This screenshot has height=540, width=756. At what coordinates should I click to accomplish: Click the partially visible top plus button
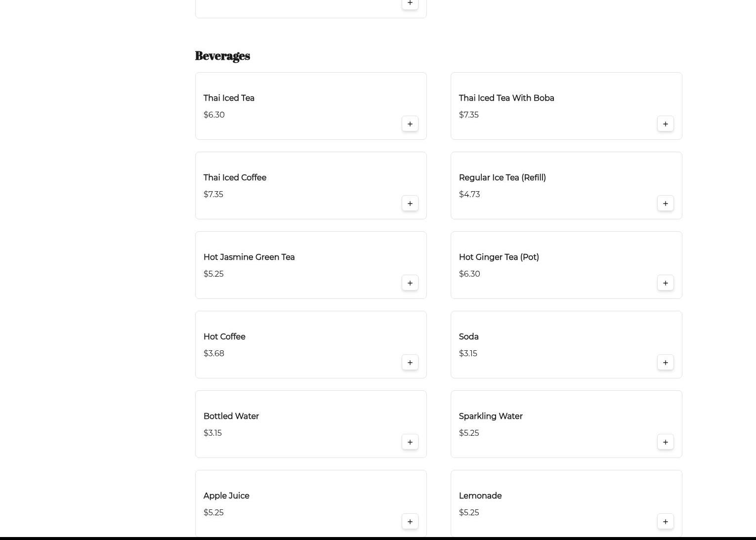[410, 3]
